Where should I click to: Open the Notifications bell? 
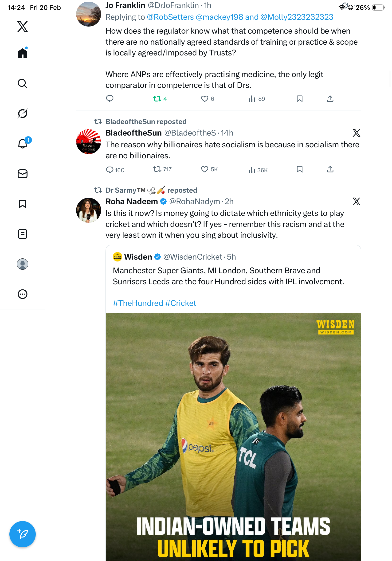(x=23, y=144)
